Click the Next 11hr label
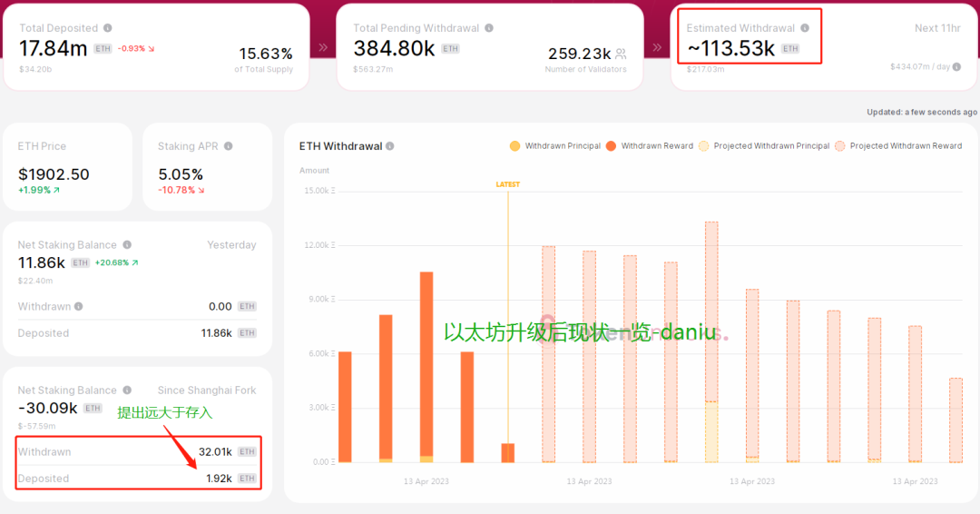Image resolution: width=980 pixels, height=514 pixels. [x=937, y=28]
